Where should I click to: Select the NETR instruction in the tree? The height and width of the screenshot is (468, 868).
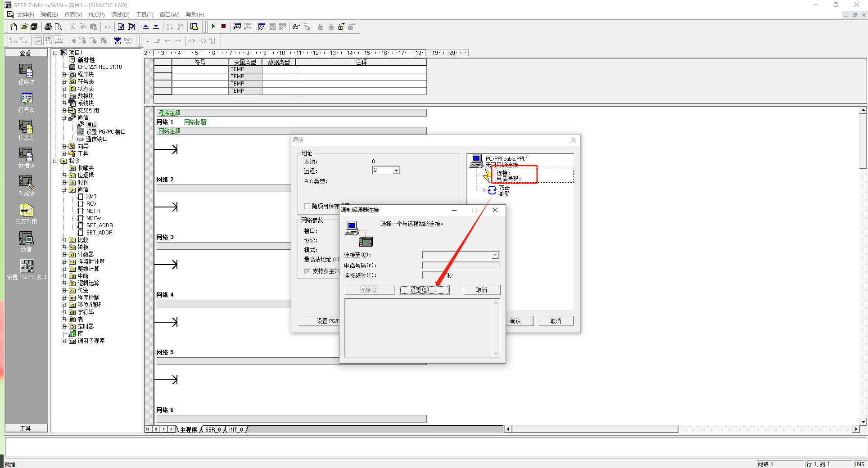tap(93, 211)
